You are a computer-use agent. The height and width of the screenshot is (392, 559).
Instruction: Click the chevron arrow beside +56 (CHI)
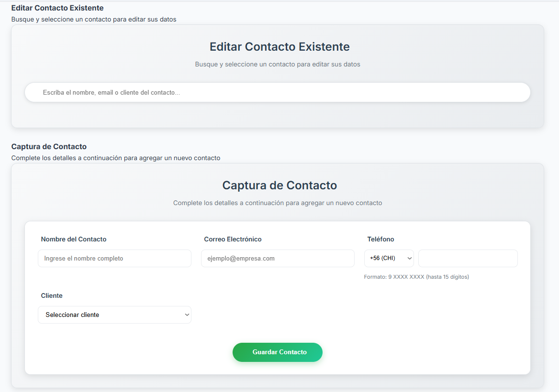[x=409, y=259]
